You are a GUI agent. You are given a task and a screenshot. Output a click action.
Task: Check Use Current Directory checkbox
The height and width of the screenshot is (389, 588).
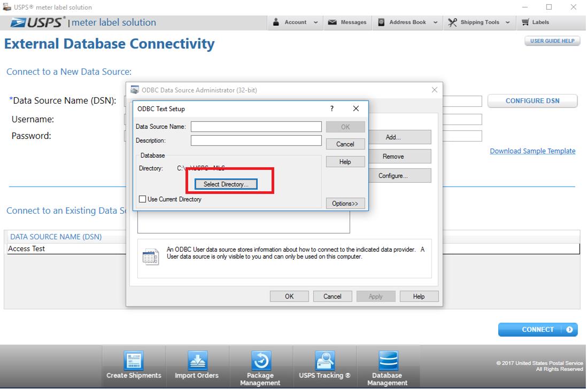point(143,199)
